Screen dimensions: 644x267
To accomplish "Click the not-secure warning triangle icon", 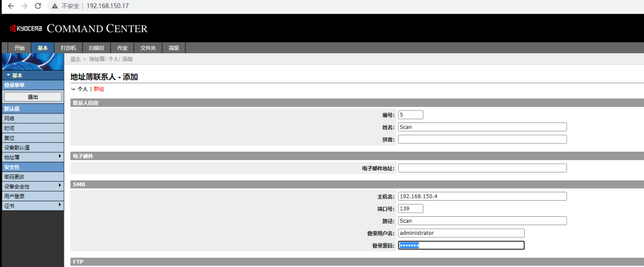I will [x=55, y=6].
